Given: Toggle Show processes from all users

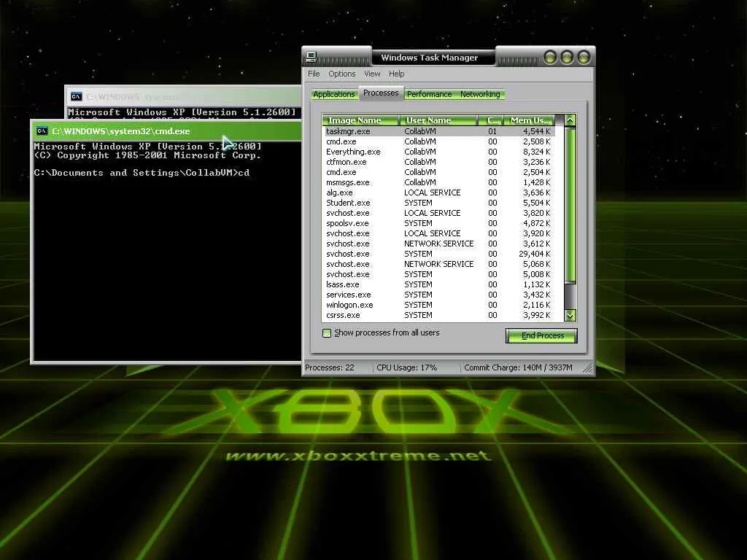Looking at the screenshot, I should click(x=327, y=332).
